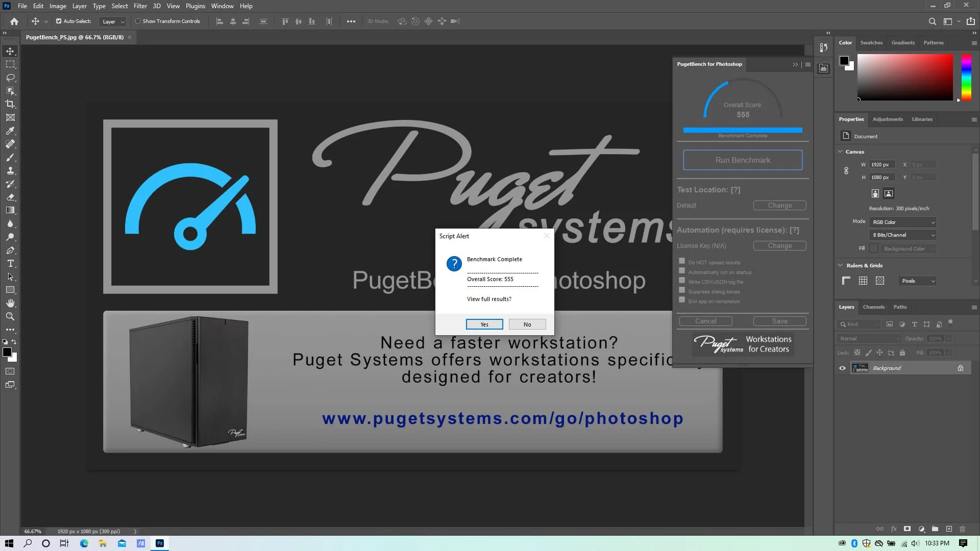The height and width of the screenshot is (551, 980).
Task: Select the Gradient tool
Action: coord(10,210)
